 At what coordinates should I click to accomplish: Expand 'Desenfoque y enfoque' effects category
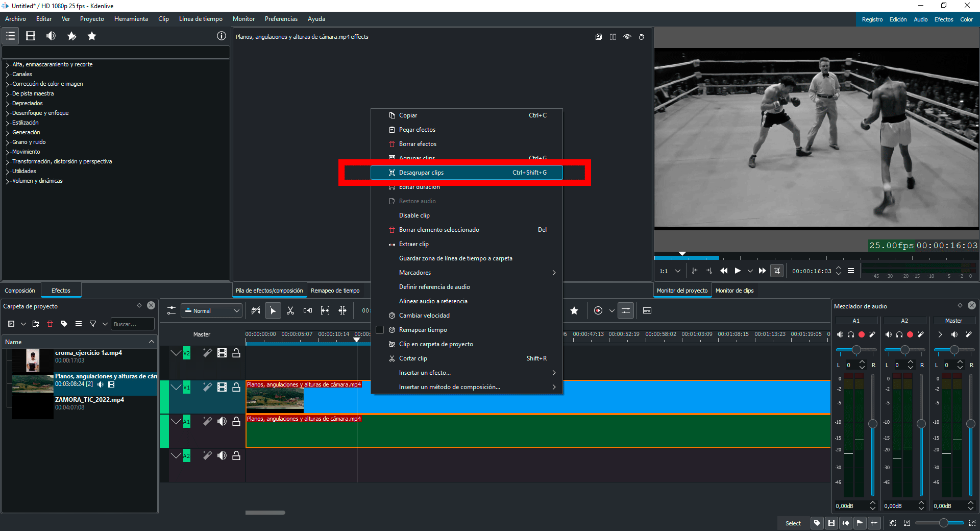8,113
